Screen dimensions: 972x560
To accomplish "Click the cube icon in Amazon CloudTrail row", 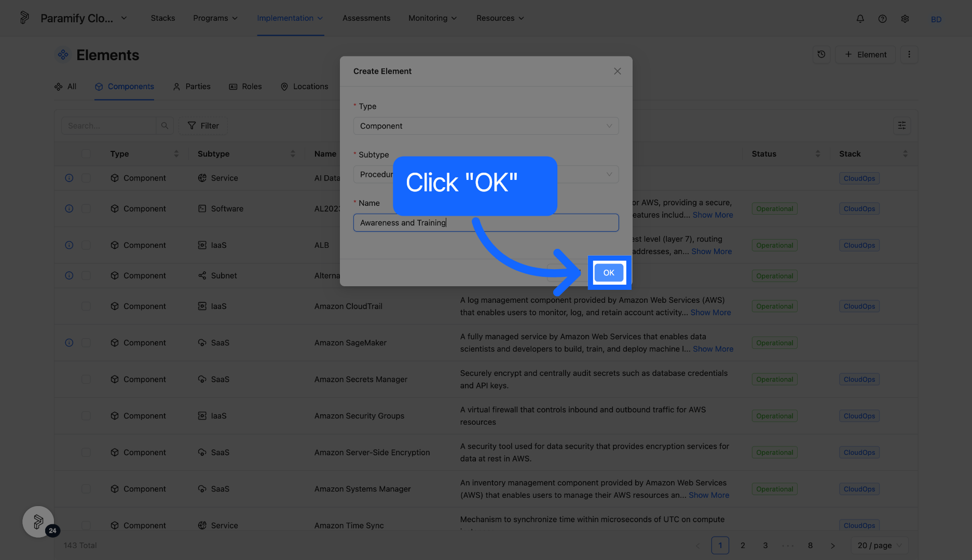I will 115,306.
